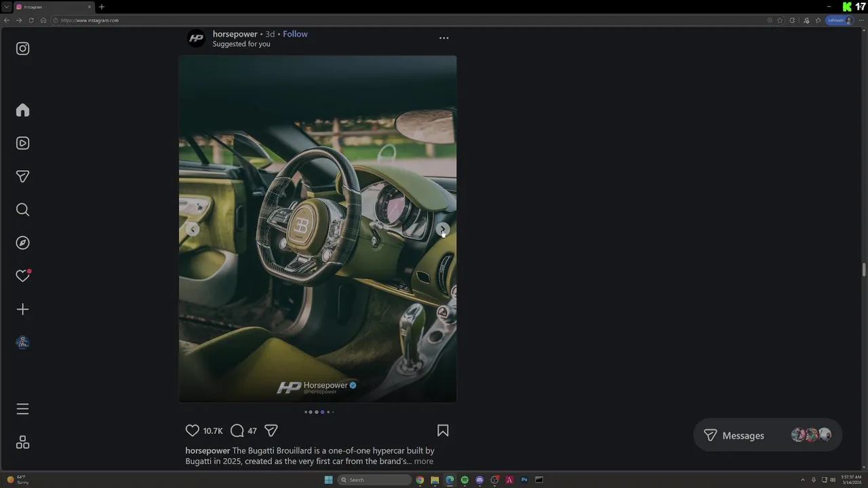The height and width of the screenshot is (488, 868).
Task: Open the Windows Start menu
Action: tap(329, 480)
